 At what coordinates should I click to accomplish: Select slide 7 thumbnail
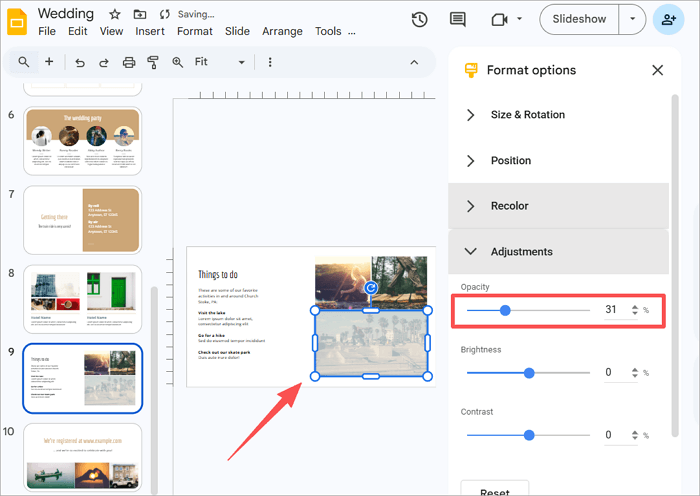(82, 219)
